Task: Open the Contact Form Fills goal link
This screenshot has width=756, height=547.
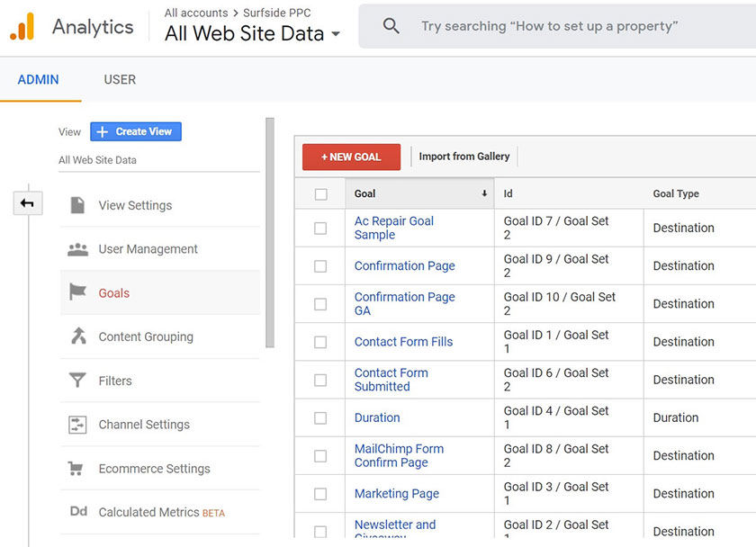Action: pyautogui.click(x=403, y=342)
